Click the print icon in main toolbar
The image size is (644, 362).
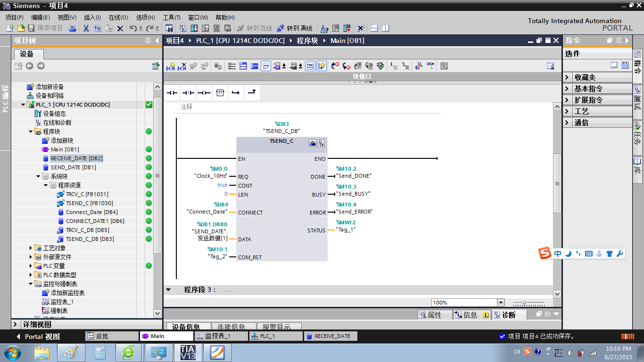click(73, 28)
